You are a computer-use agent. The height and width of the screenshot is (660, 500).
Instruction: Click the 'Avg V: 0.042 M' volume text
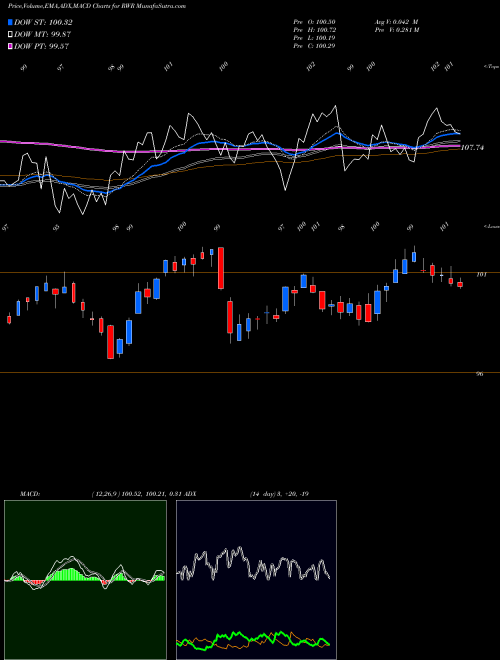396,22
